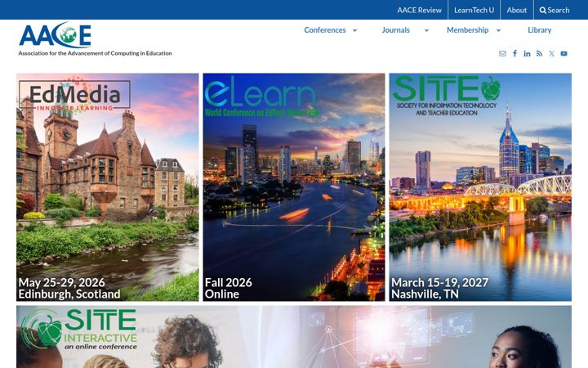The width and height of the screenshot is (588, 368).
Task: Click 'Association for the Advancement of Computing' tagline
Action: 96,53
